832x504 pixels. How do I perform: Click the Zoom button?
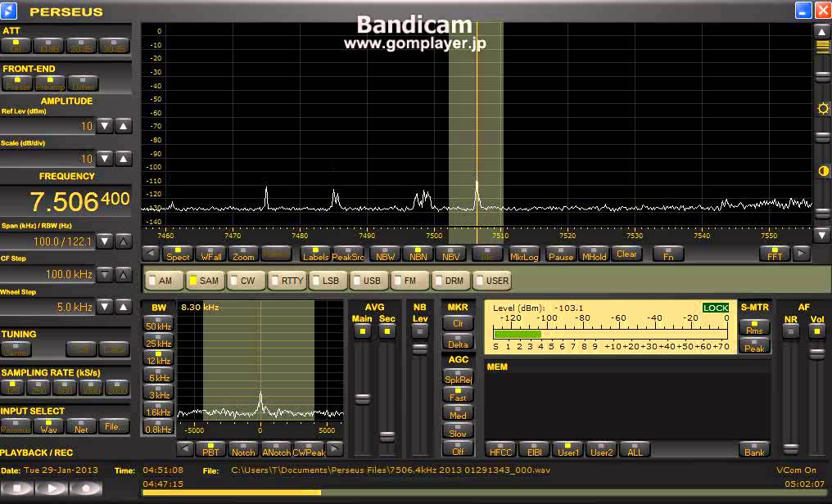click(x=243, y=254)
